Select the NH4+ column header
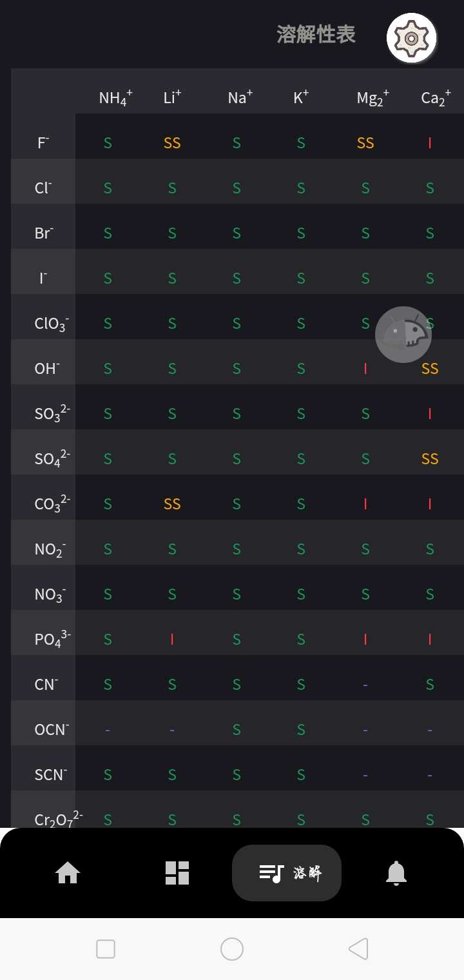Screen dimensions: 464x980 [x=116, y=98]
